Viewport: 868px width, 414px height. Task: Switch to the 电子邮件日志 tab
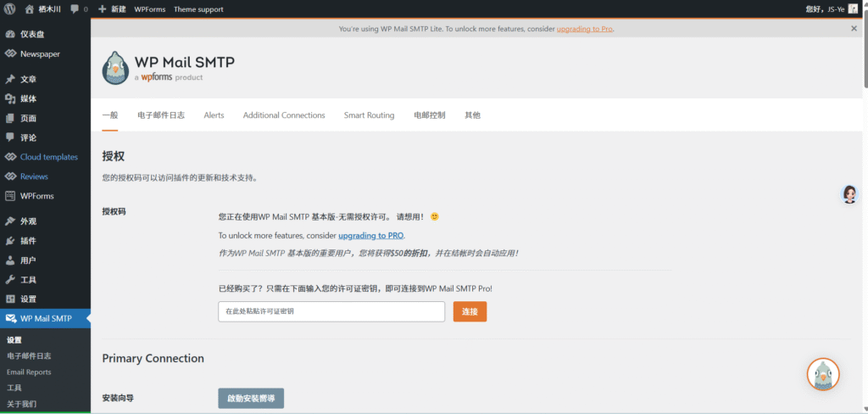(161, 115)
